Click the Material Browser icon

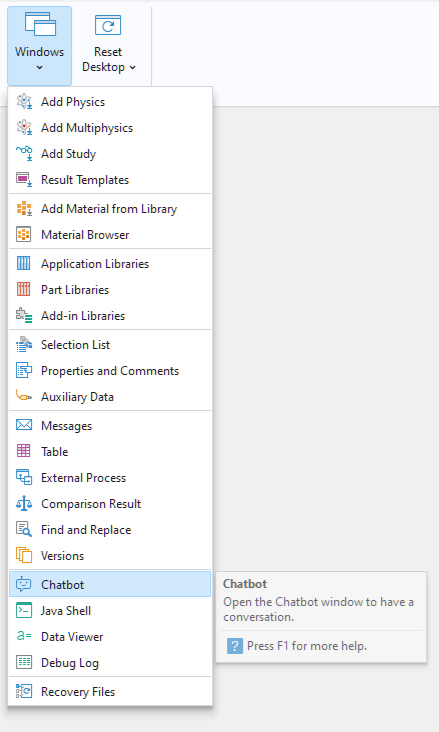pos(24,234)
